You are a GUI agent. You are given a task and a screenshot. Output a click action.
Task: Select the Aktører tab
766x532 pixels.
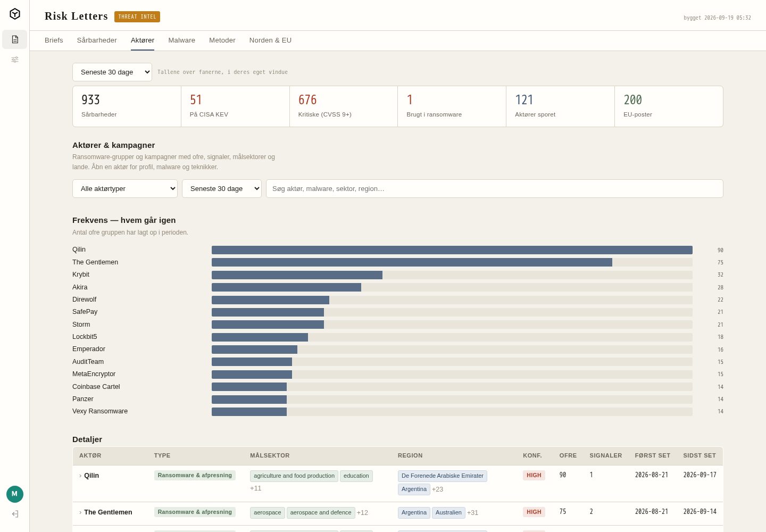coord(143,40)
